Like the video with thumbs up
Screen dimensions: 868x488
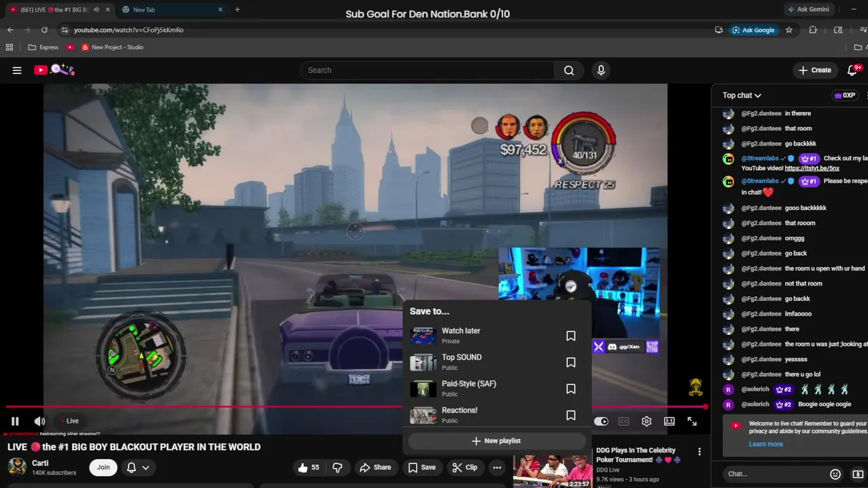(x=308, y=467)
